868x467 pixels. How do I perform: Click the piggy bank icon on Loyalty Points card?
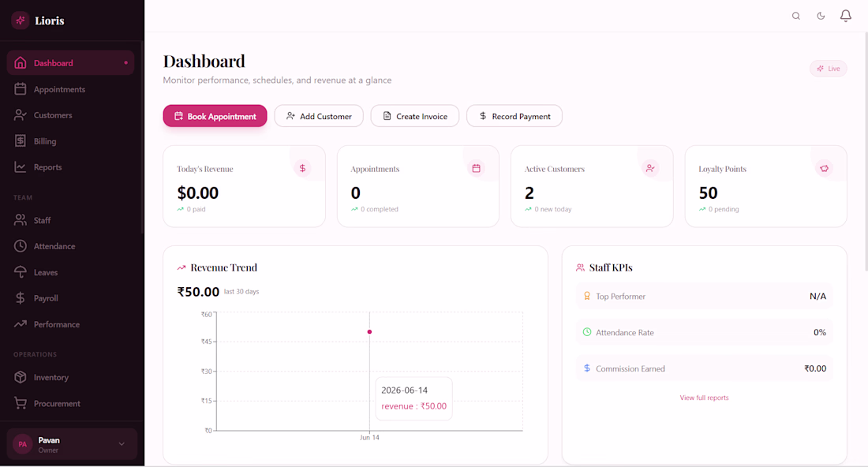[x=825, y=168]
